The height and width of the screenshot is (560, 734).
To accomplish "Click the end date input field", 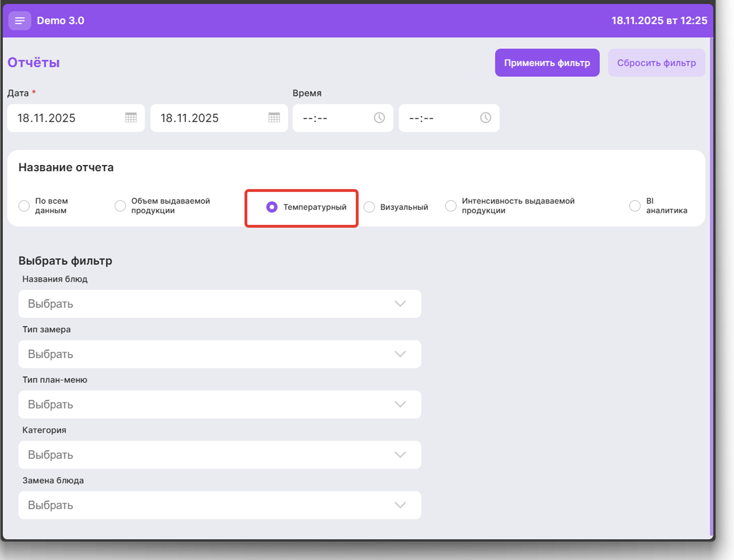I will [219, 118].
